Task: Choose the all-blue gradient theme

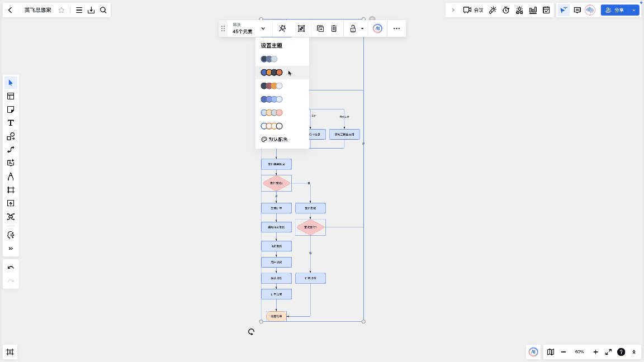Action: 272,99
